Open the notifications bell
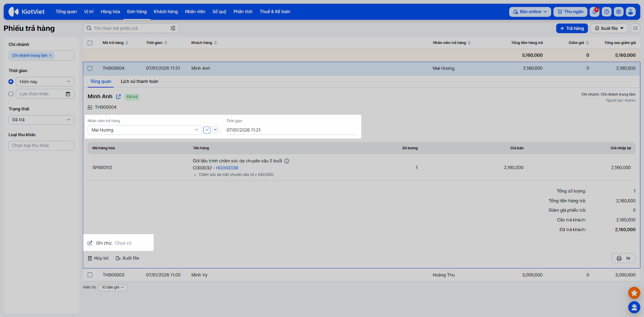Viewport: 644px width, 317px height. pyautogui.click(x=594, y=12)
